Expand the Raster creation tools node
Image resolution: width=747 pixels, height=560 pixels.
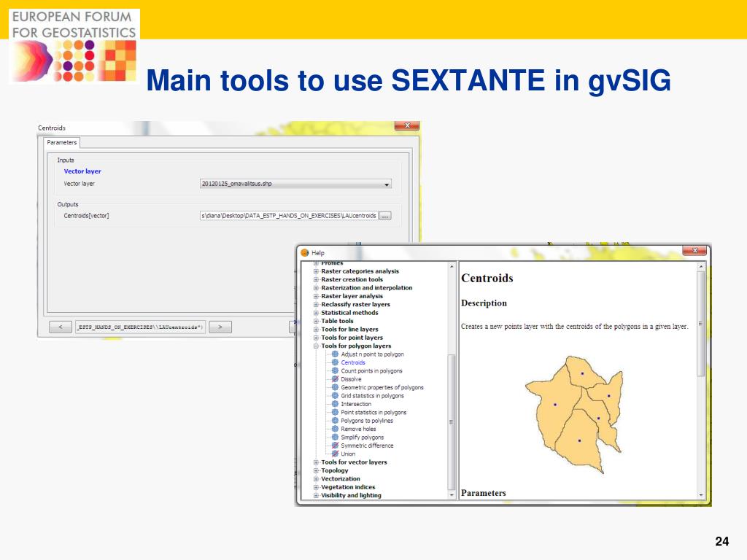pyautogui.click(x=316, y=279)
